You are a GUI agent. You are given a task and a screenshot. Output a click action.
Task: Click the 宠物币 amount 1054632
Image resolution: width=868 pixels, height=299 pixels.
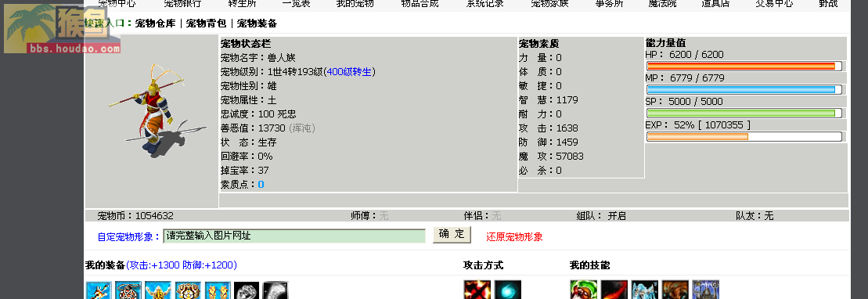tap(154, 216)
